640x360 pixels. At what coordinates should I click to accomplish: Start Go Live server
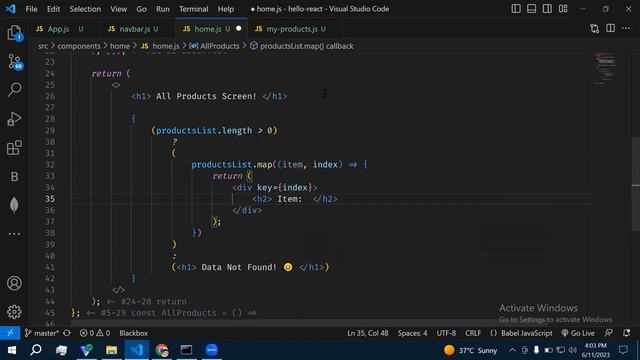[578, 333]
